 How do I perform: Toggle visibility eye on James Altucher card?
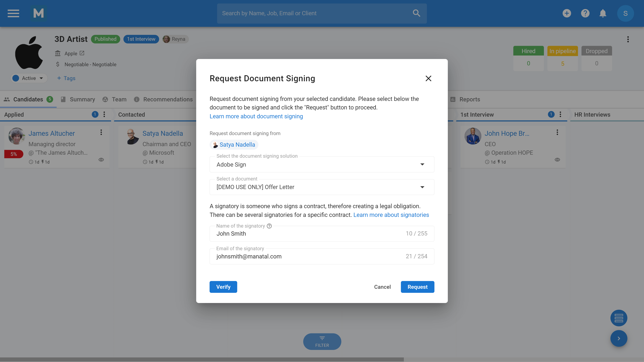coord(101,160)
